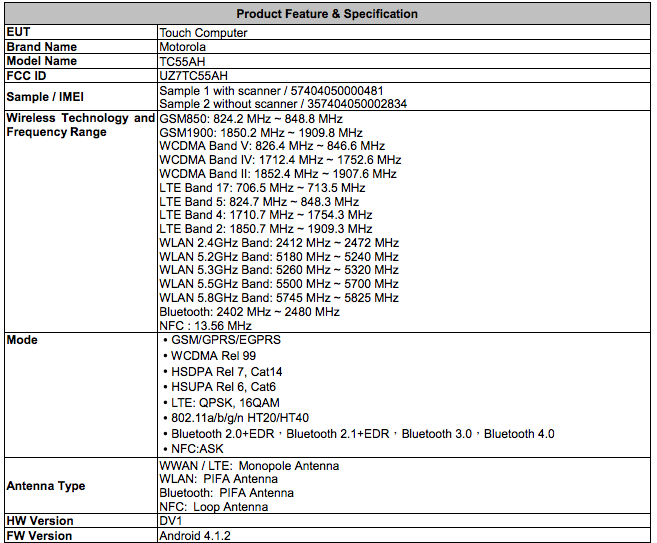This screenshot has height=543, width=657.
Task: Select the Sample 1 with scanner line
Action: [x=271, y=90]
